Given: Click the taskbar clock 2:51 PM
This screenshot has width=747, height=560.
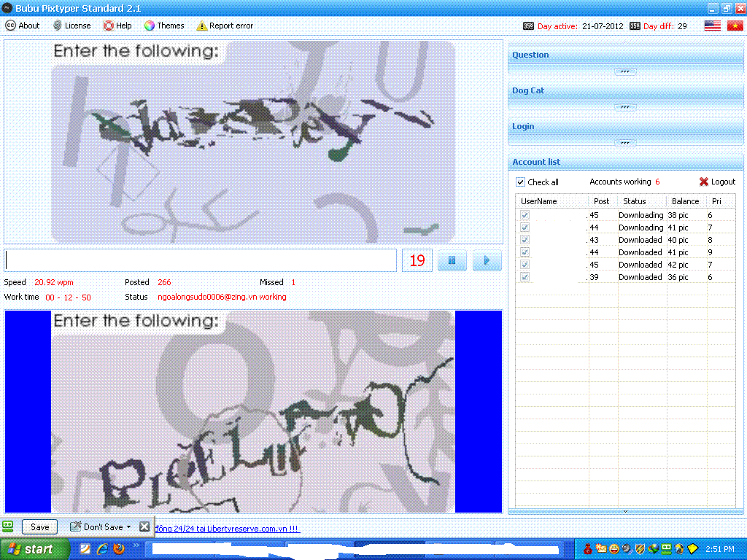Looking at the screenshot, I should (719, 549).
